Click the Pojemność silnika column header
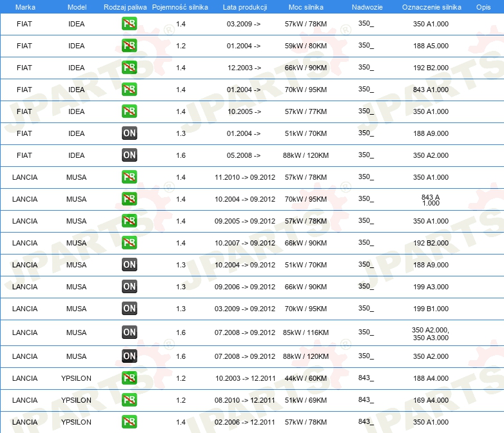This screenshot has width=504, height=433. point(180,7)
